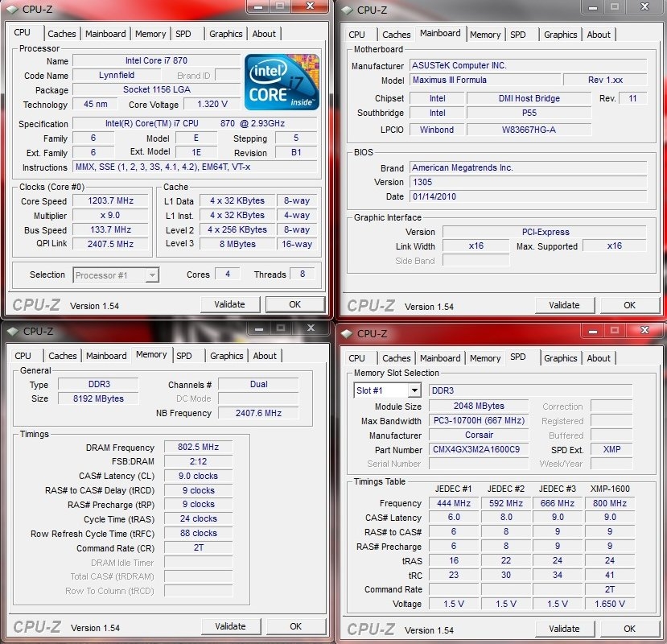Click OK in the Mainboard window
The width and height of the screenshot is (667, 644).
629,305
